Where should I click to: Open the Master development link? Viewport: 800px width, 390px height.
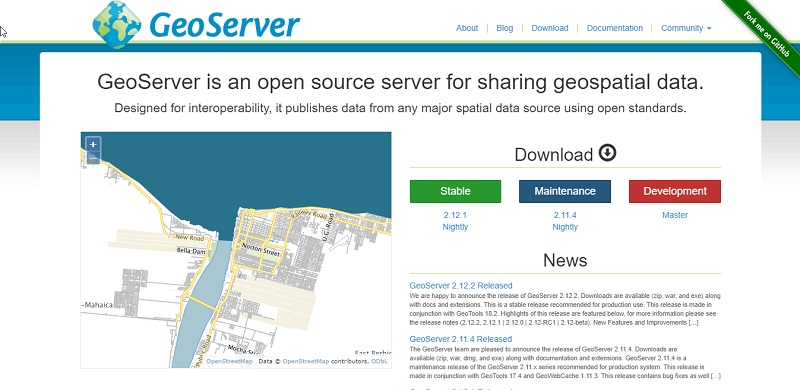(675, 215)
